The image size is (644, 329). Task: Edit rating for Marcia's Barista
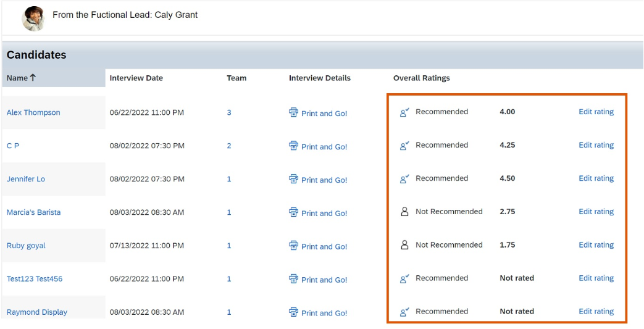coord(596,212)
